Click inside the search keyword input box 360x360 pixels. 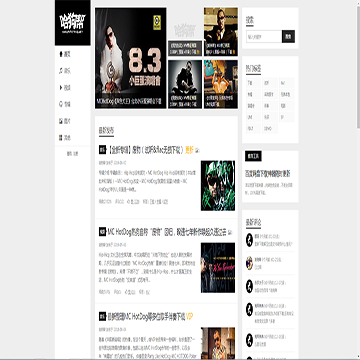pyautogui.click(x=264, y=36)
